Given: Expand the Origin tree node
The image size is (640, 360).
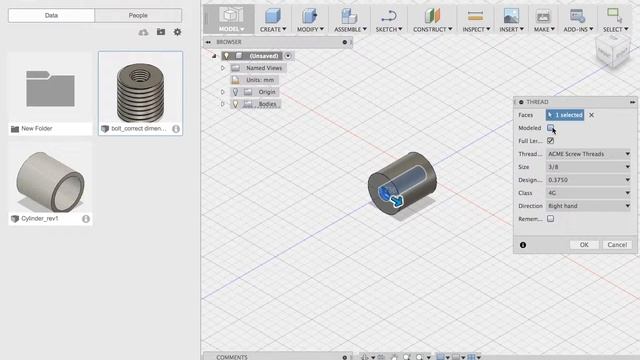Looking at the screenshot, I should [222, 92].
